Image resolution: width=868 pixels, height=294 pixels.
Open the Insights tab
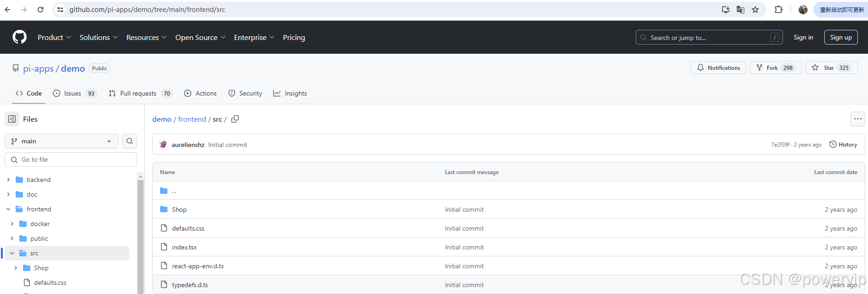tap(290, 93)
